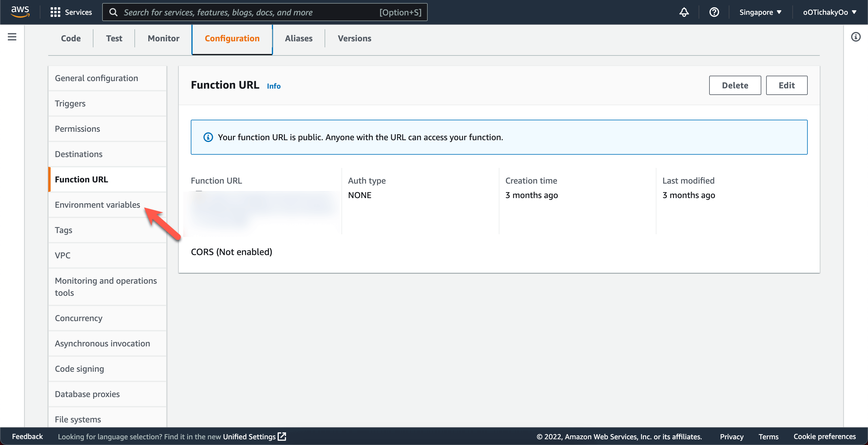Image resolution: width=868 pixels, height=445 pixels.
Task: Open the hamburger navigation menu
Action: click(12, 37)
